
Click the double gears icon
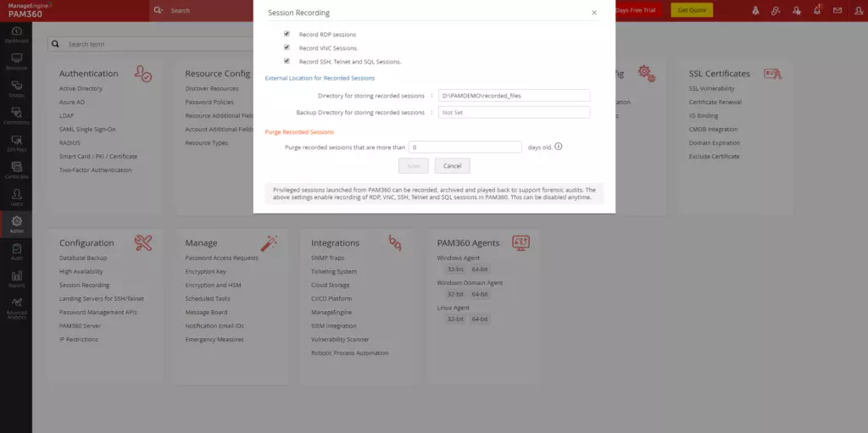(x=647, y=74)
